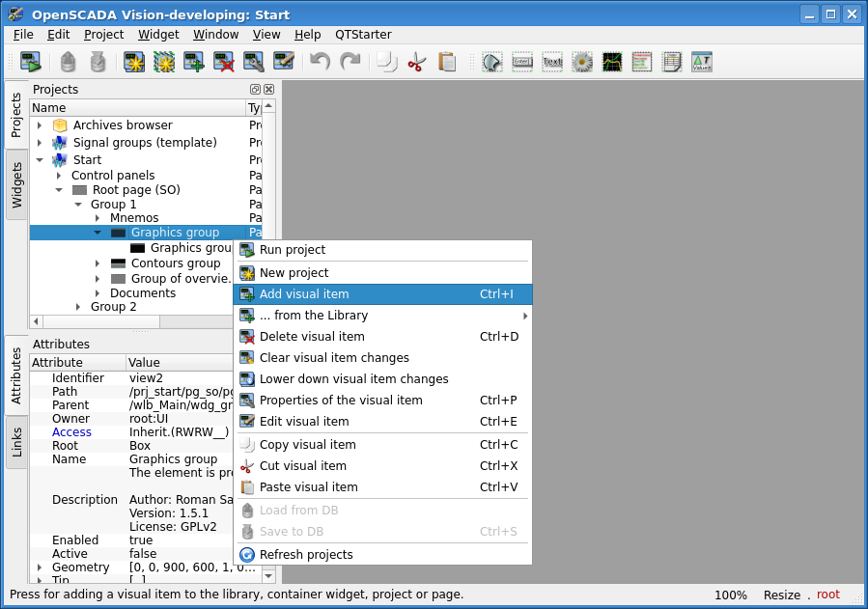Select the Diagram trend widget icon
868x609 pixels.
(x=612, y=62)
